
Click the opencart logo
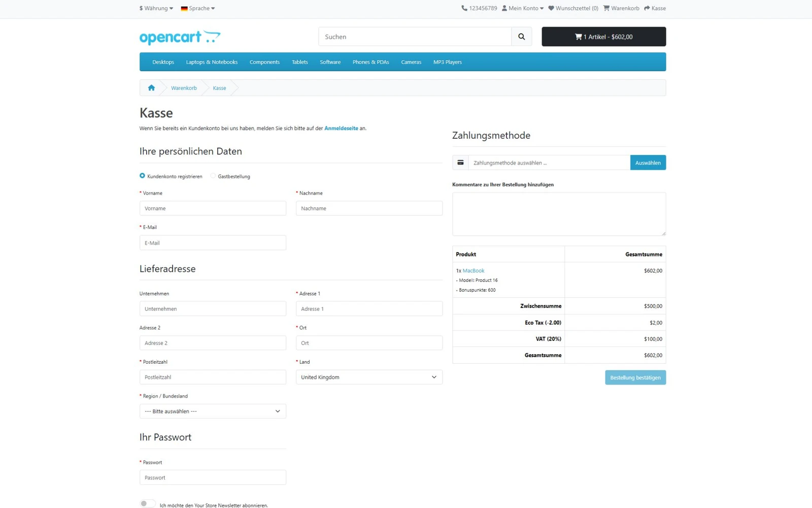180,37
